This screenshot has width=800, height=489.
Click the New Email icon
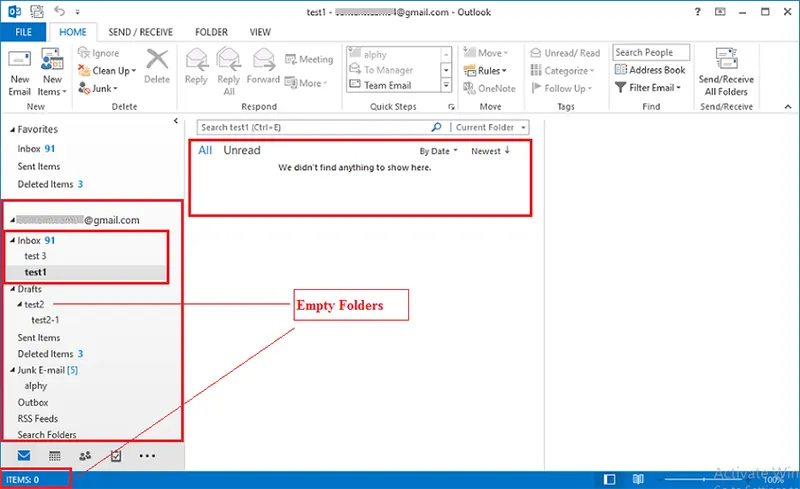click(x=19, y=60)
